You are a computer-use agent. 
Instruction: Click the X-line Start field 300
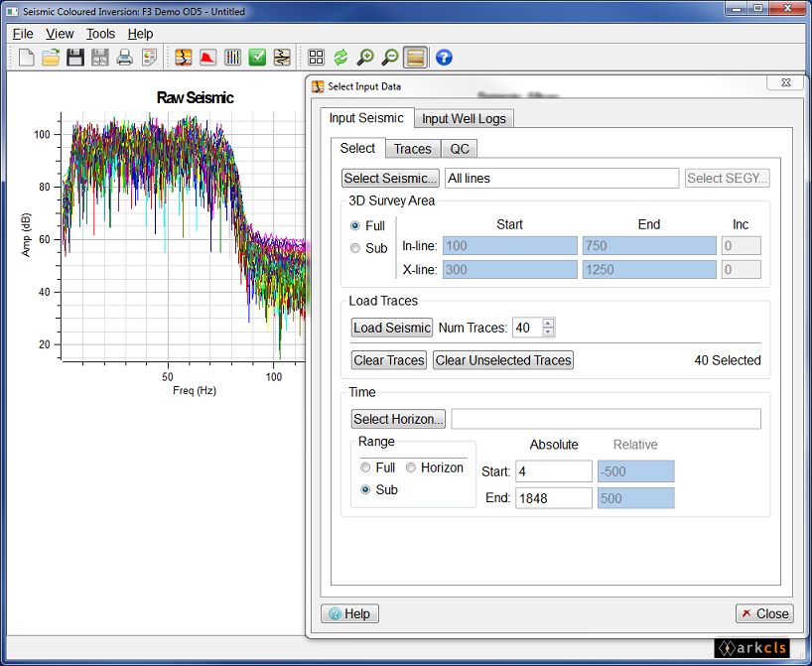[509, 269]
